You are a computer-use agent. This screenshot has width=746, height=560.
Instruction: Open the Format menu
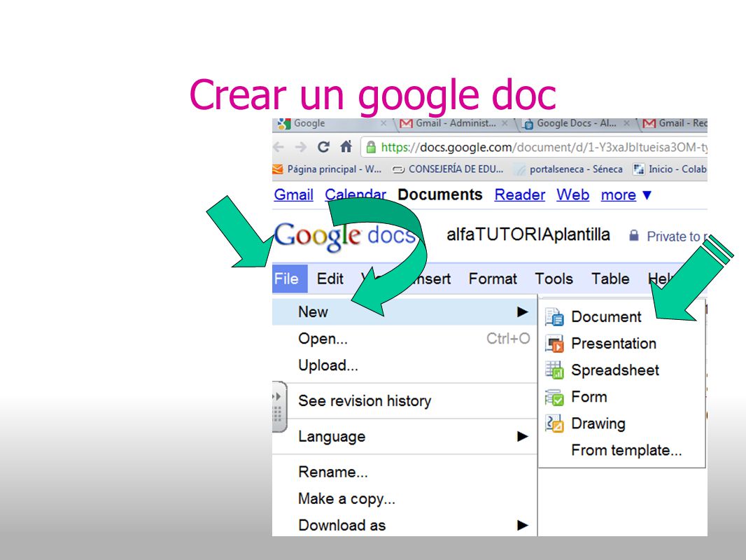click(493, 279)
